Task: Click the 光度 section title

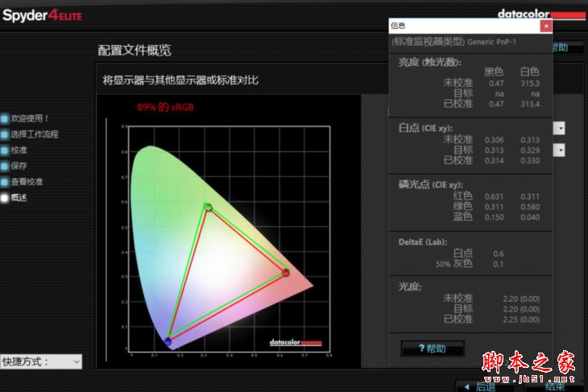Action: (410, 287)
